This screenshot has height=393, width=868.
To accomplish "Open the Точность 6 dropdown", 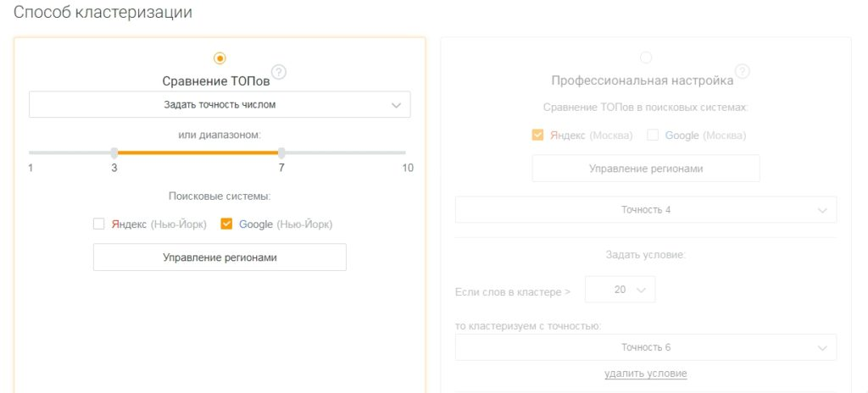I will pyautogui.click(x=646, y=347).
